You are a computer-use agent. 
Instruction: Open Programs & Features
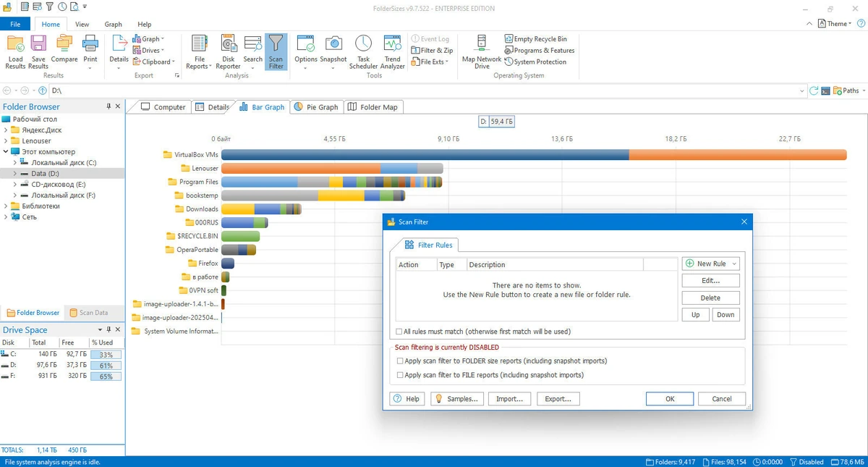pyautogui.click(x=539, y=51)
